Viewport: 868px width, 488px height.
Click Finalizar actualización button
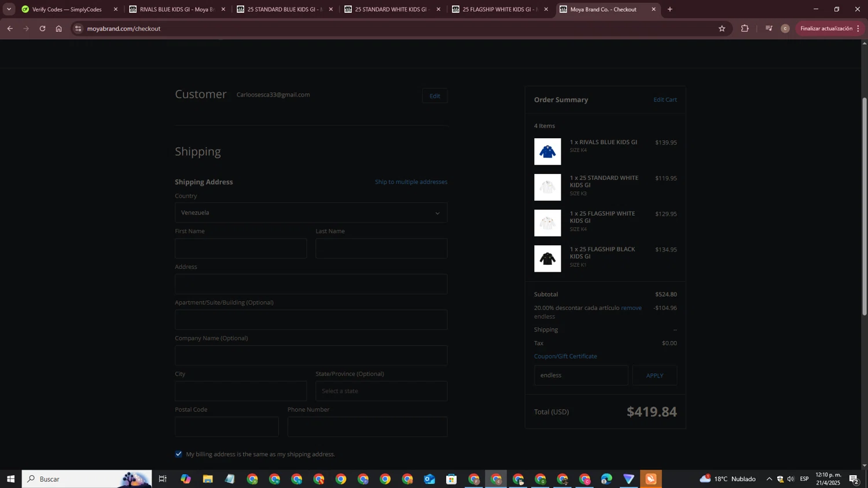click(x=826, y=28)
